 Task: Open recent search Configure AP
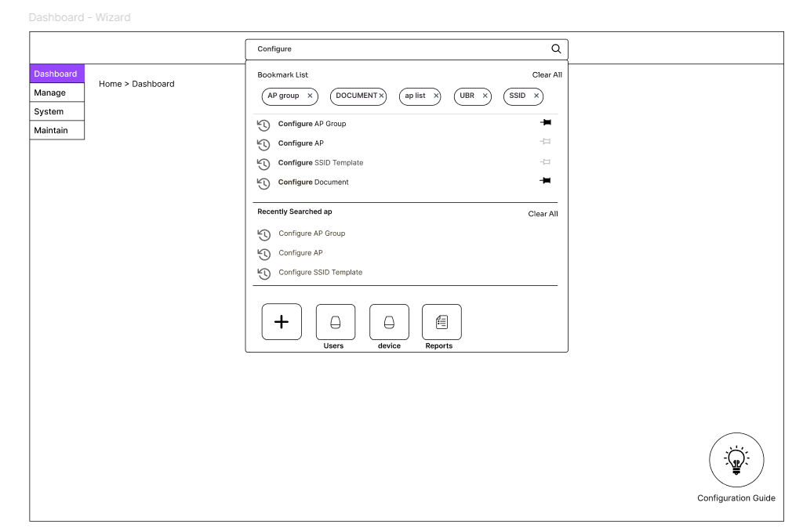pos(300,253)
